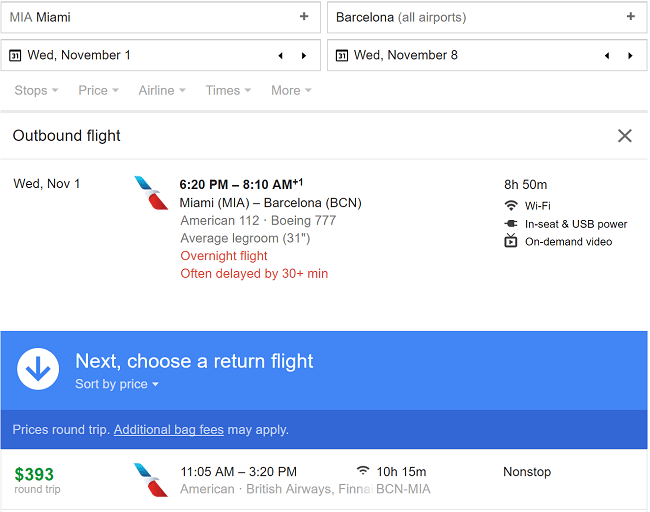Screen dimensions: 650x512
Task: Open the Price filter dropdown
Action: (99, 90)
